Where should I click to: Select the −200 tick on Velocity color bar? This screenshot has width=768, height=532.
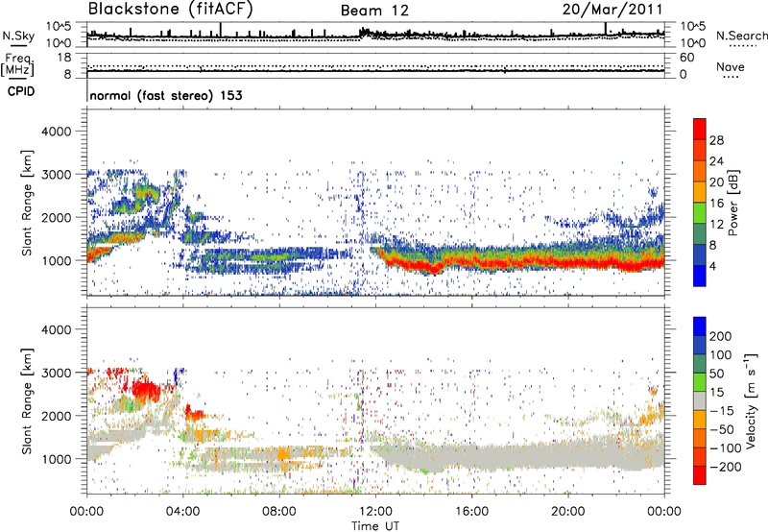726,467
